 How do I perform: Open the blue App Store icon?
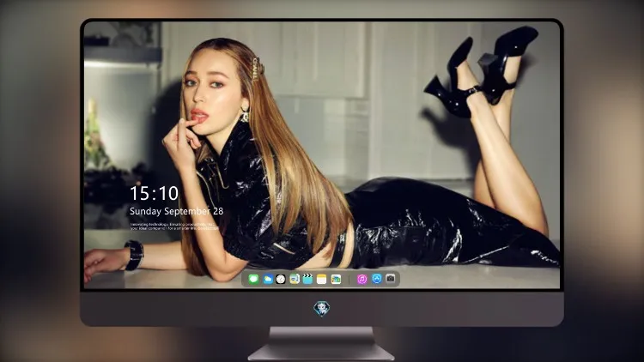[377, 279]
